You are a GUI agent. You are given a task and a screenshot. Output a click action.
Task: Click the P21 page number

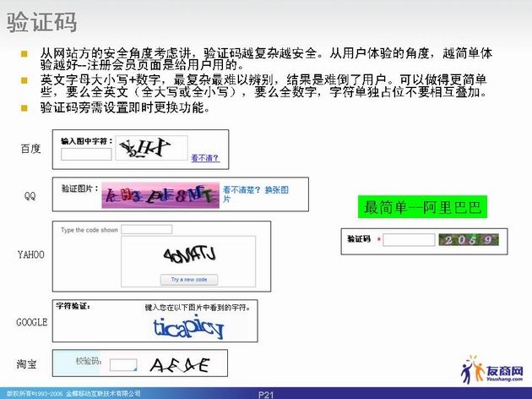[267, 394]
